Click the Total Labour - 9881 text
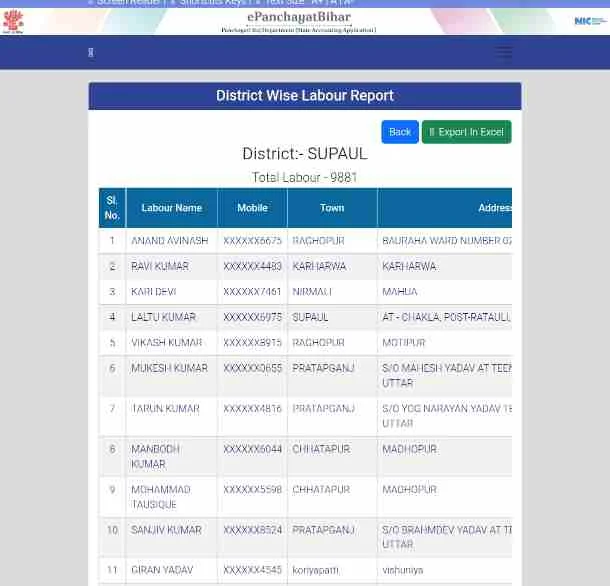The width and height of the screenshot is (610, 586). click(304, 177)
